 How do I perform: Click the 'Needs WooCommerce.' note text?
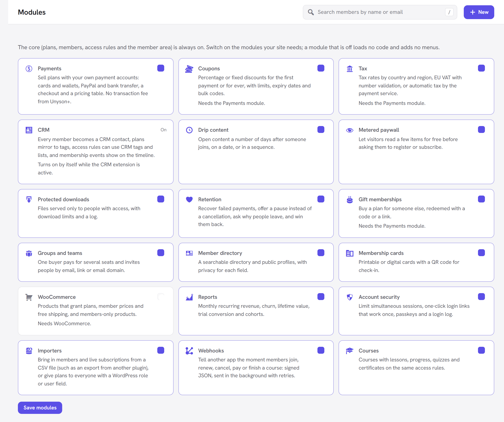64,324
